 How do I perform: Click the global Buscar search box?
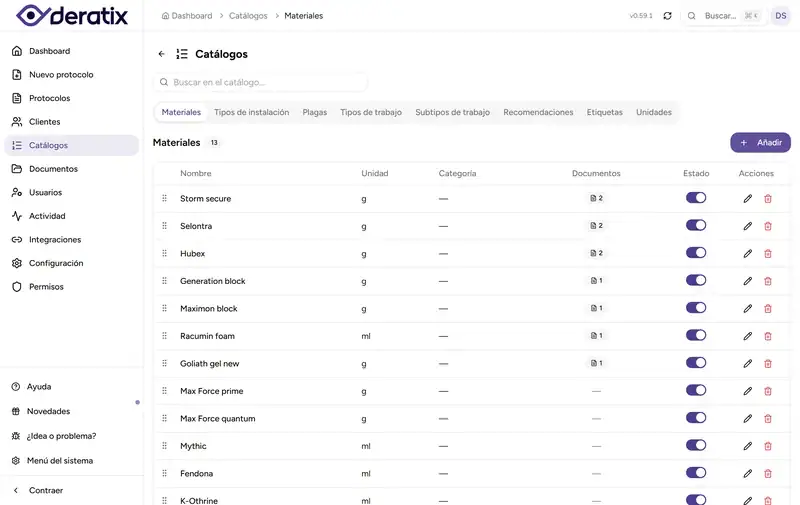point(723,16)
